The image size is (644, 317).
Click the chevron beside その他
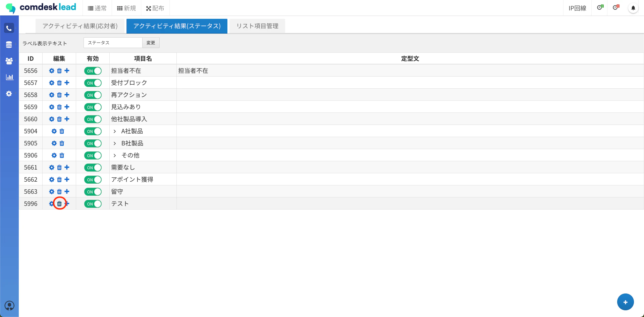point(115,155)
